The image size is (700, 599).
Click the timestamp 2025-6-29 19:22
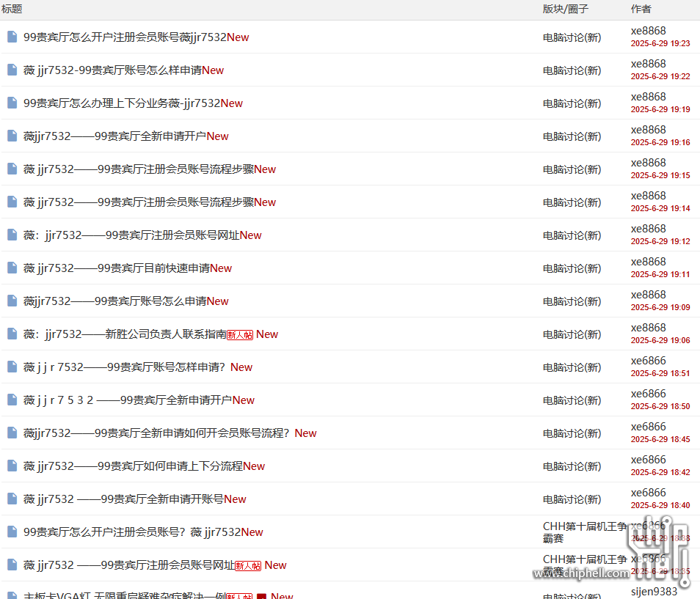pyautogui.click(x=660, y=76)
